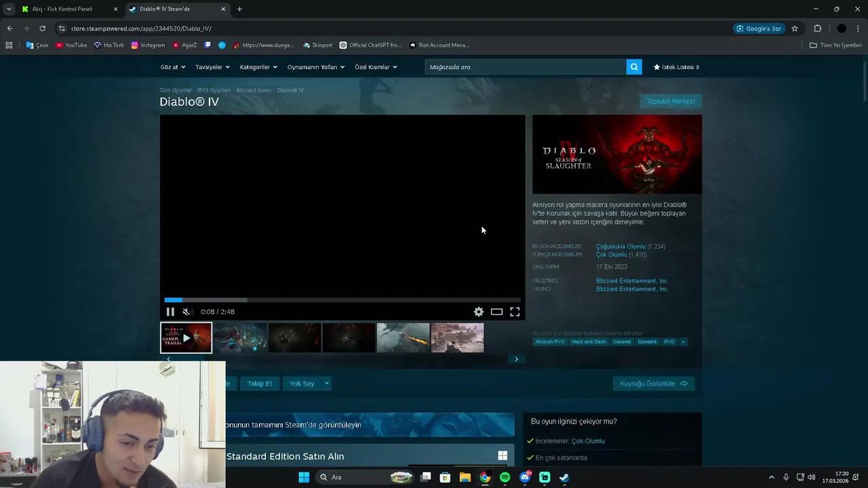Image resolution: width=868 pixels, height=488 pixels.
Task: Click the Ganimet tag
Action: [622, 342]
